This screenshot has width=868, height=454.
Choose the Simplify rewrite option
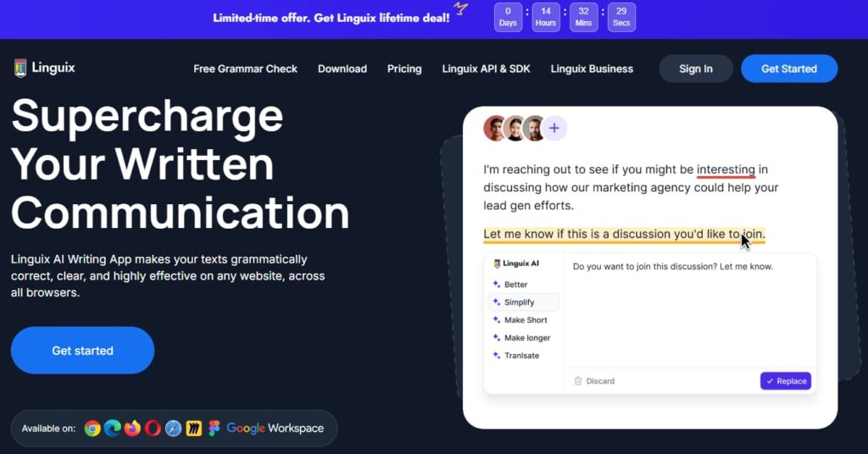point(524,302)
